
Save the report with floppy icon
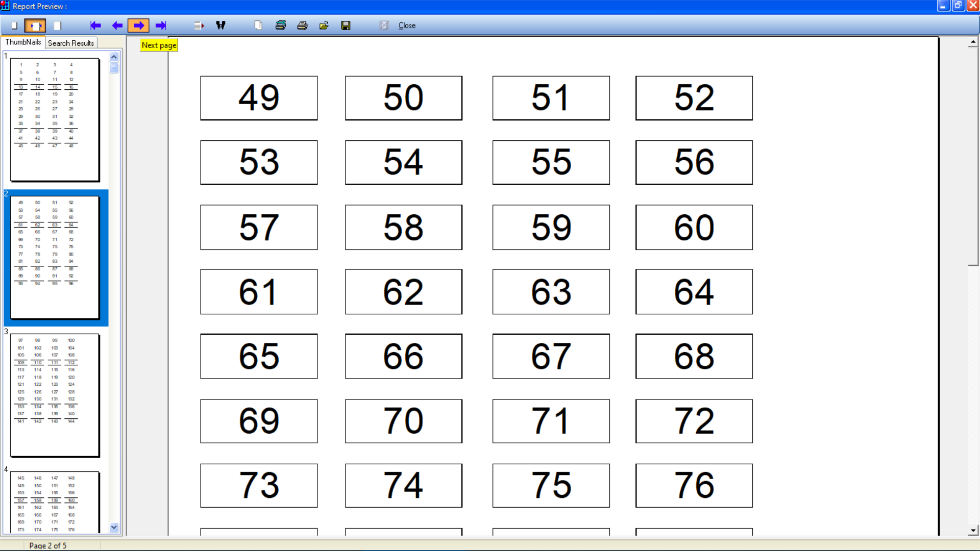(346, 26)
